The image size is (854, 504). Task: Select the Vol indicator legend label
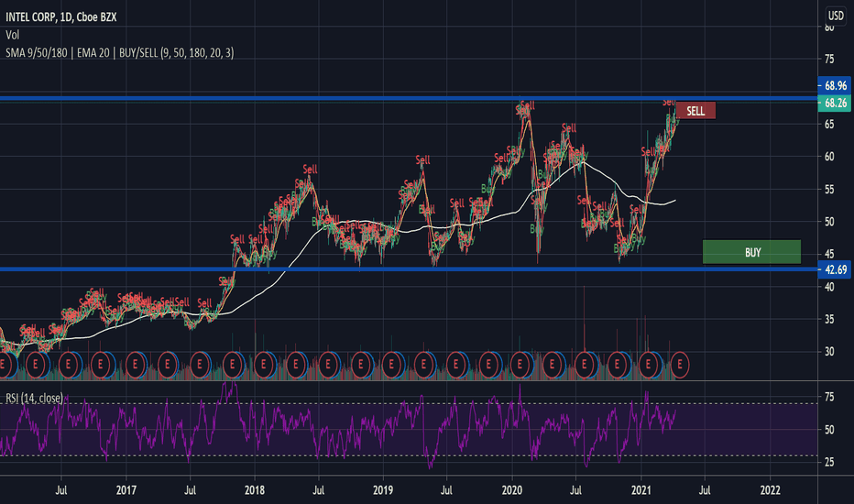click(x=13, y=35)
